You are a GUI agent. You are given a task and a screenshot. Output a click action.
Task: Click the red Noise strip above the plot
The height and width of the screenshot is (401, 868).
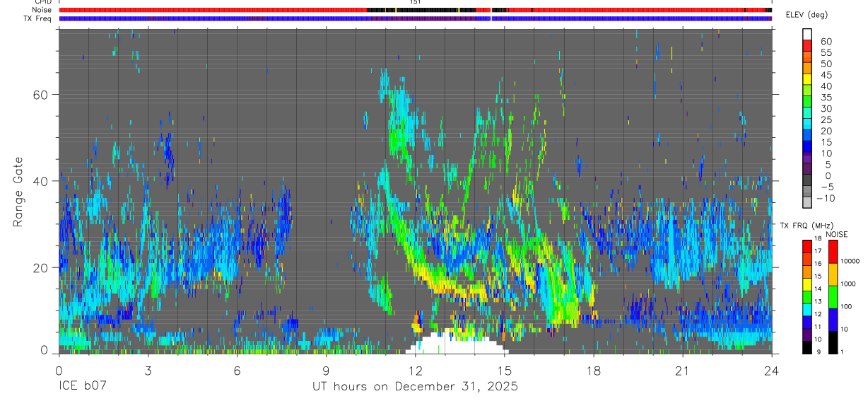pos(212,10)
